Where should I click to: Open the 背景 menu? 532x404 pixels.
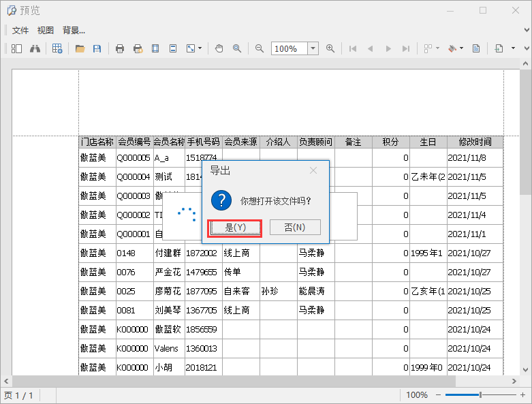74,31
